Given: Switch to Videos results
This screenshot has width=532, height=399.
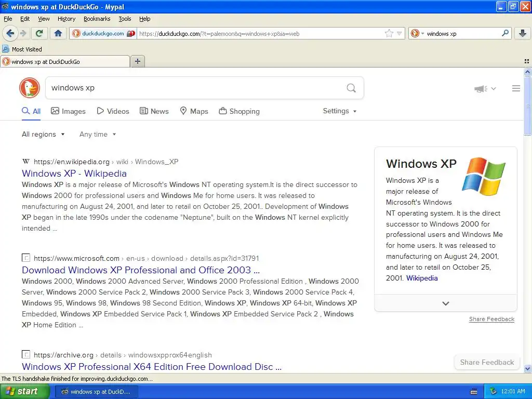Looking at the screenshot, I should [x=113, y=111].
